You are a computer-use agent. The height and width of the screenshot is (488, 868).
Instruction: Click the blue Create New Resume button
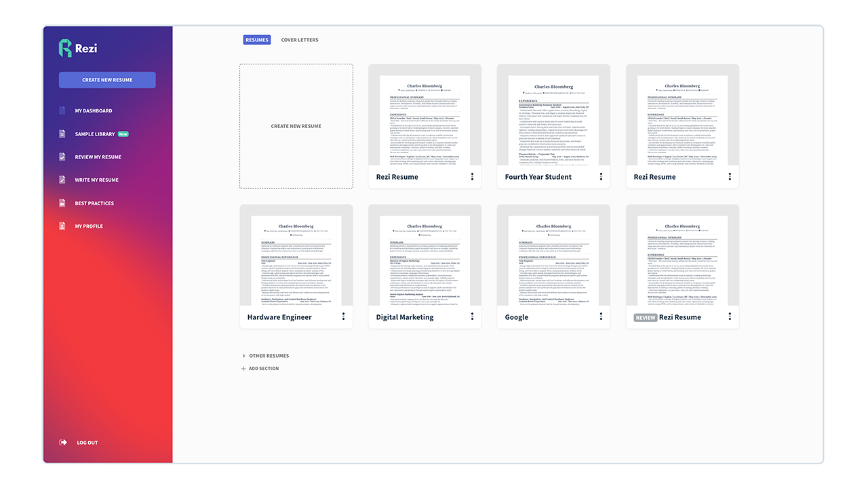(x=107, y=80)
